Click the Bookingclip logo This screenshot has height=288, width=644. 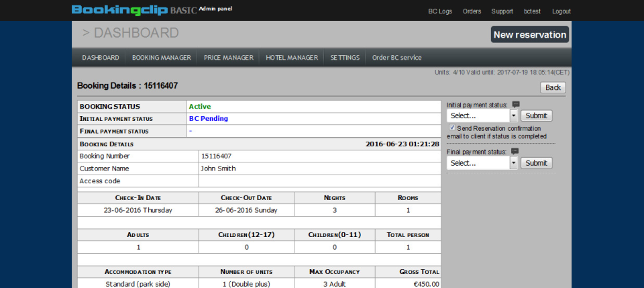click(x=119, y=10)
